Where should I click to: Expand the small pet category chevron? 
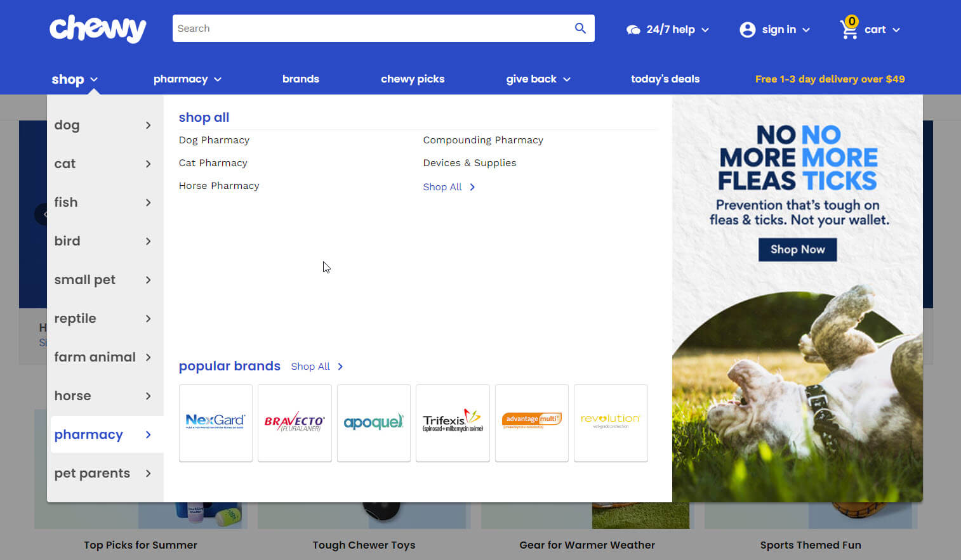(x=148, y=280)
